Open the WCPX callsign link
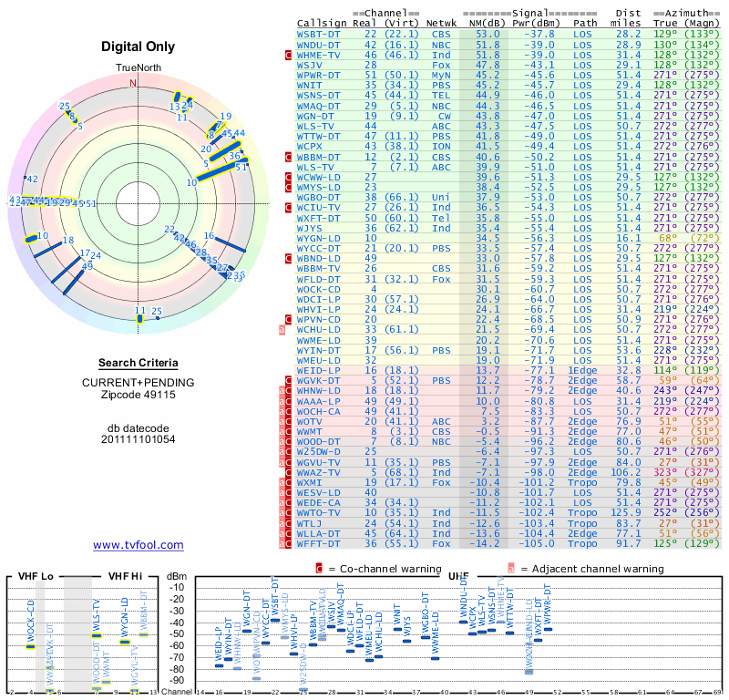 [x=310, y=146]
